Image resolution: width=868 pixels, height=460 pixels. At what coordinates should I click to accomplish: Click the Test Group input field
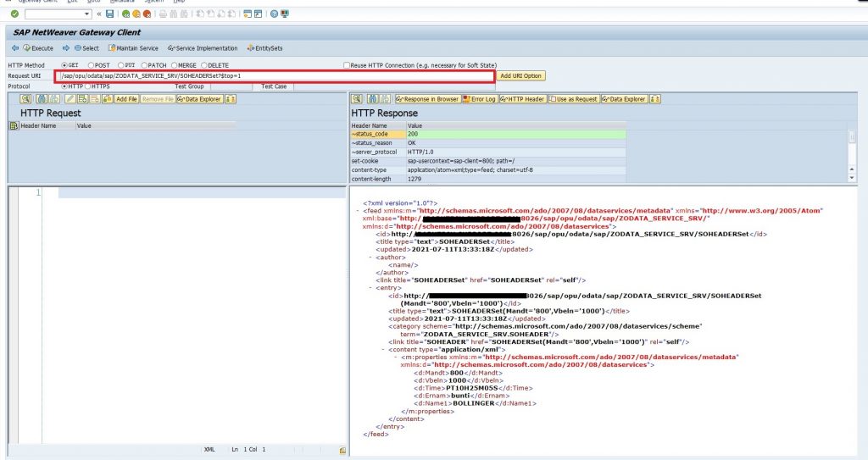231,86
